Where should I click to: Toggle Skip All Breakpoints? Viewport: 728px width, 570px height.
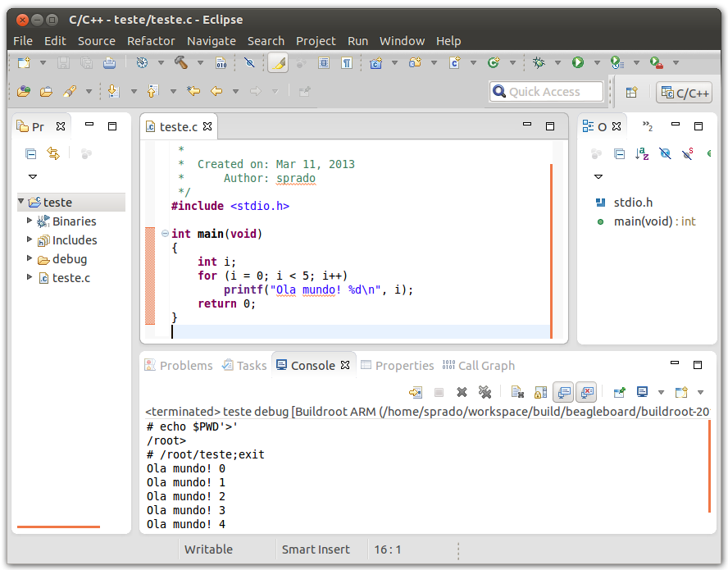coord(249,62)
